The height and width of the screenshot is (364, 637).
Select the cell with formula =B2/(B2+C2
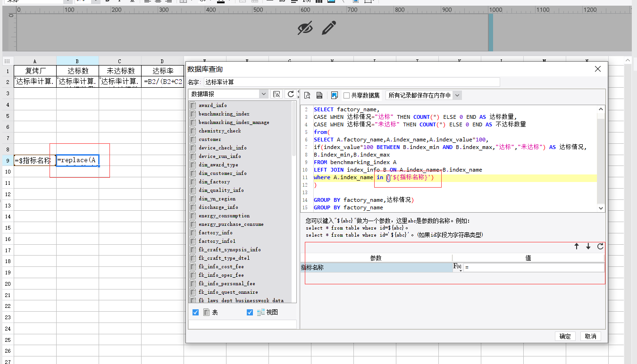162,82
